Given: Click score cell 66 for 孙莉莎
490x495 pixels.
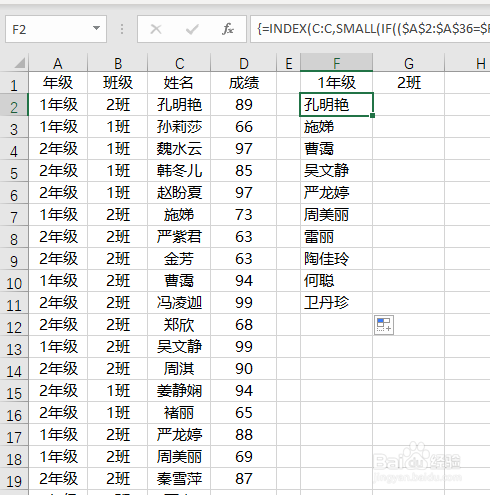Looking at the screenshot, I should (x=244, y=127).
